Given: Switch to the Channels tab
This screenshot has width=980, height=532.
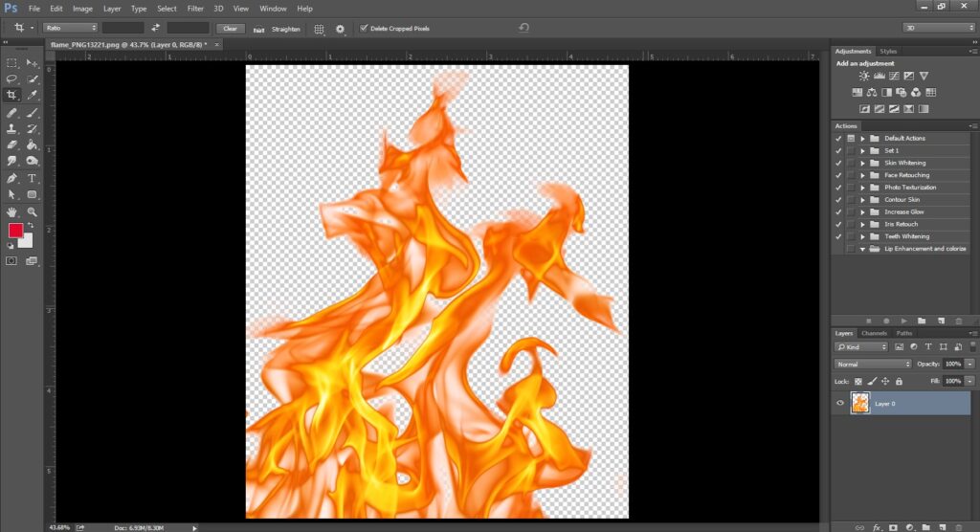Looking at the screenshot, I should (874, 333).
